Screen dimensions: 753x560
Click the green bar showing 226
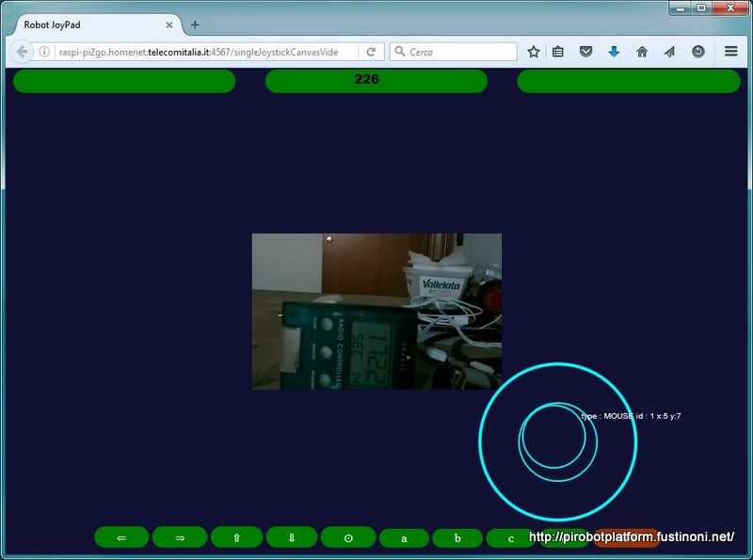pos(376,82)
